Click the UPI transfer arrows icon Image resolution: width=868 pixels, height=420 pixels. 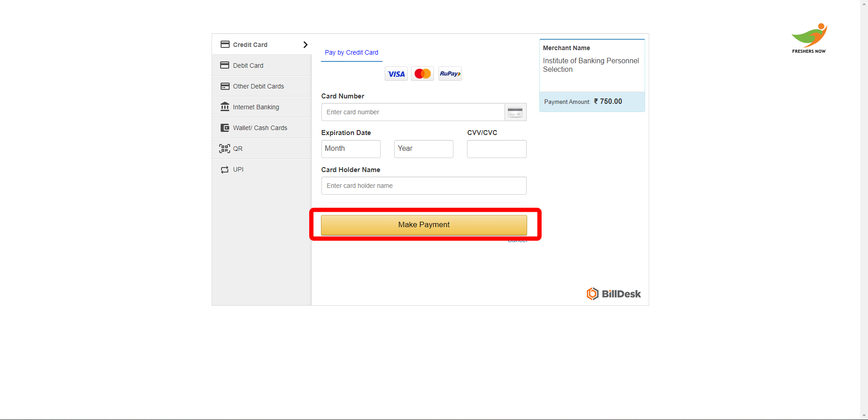pyautogui.click(x=225, y=170)
